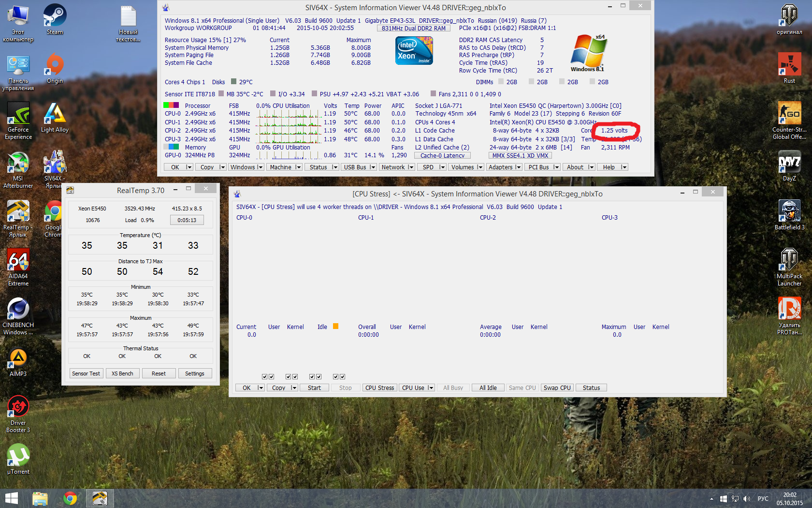Select the Новый текстовый document icon
Screen dimensions: 812x508
pyautogui.click(x=128, y=23)
